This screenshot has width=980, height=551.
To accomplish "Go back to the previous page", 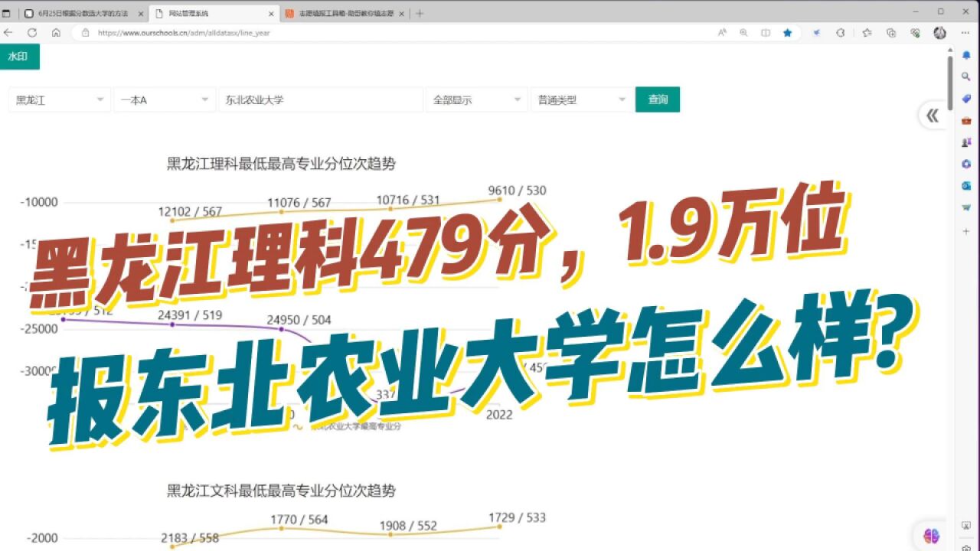I will [8, 33].
